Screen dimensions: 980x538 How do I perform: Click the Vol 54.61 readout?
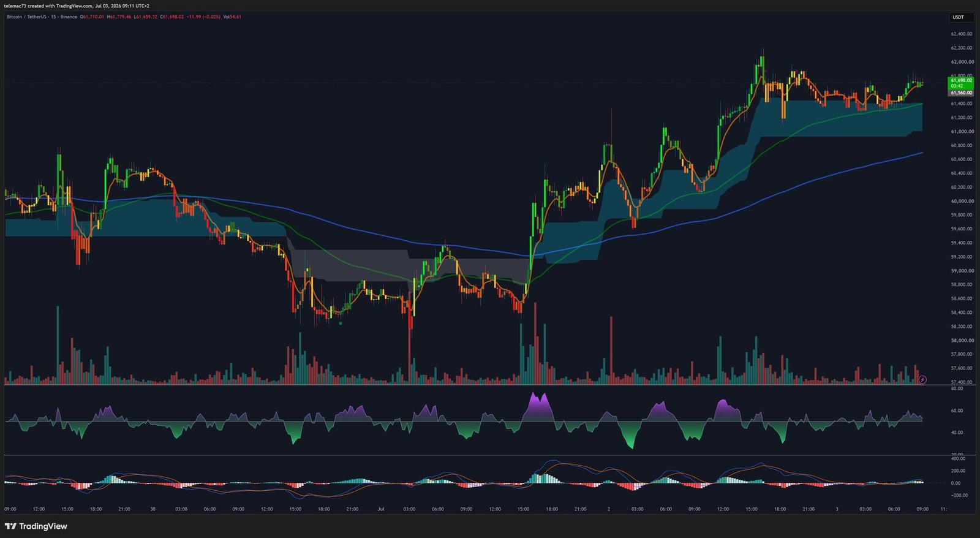click(x=232, y=17)
